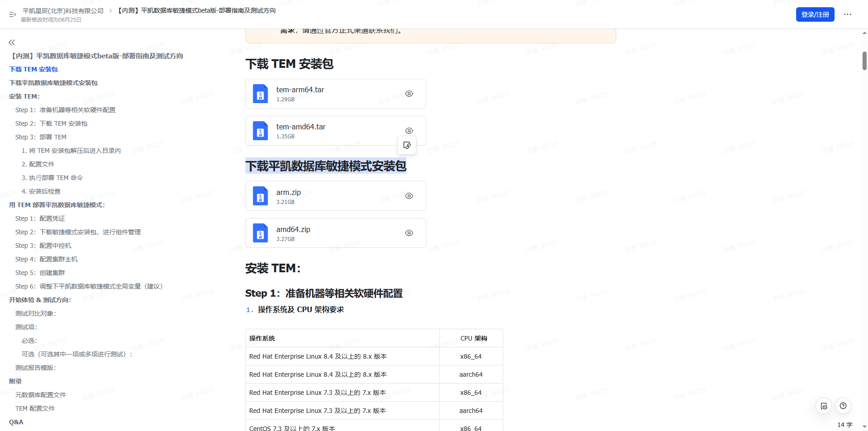
Task: Go to '附录' section in outline
Action: (x=15, y=381)
